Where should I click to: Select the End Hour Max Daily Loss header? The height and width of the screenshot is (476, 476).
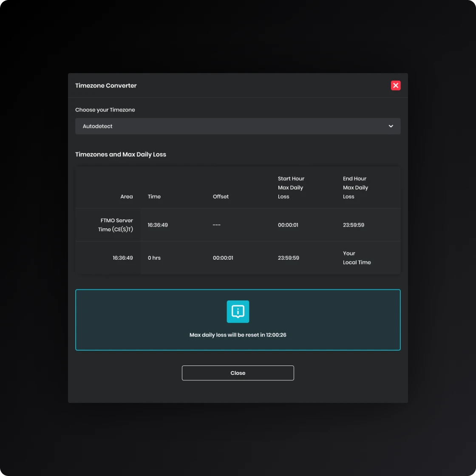pos(356,187)
